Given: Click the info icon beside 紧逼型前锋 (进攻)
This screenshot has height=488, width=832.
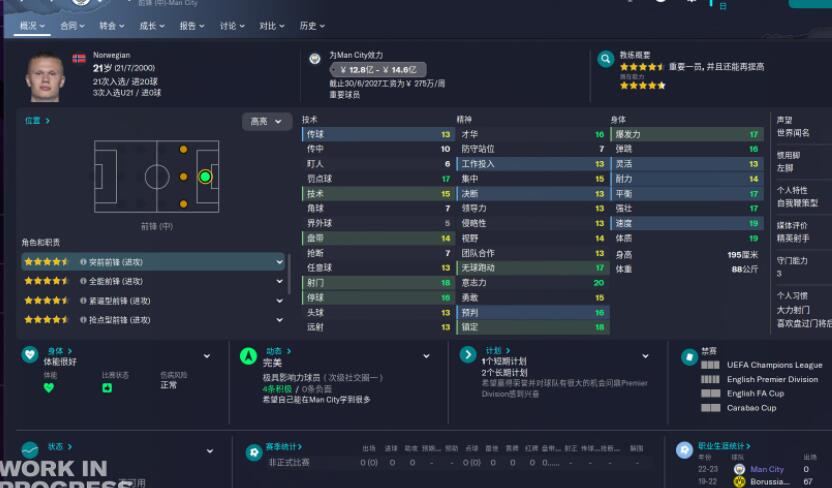Looking at the screenshot, I should [x=83, y=301].
